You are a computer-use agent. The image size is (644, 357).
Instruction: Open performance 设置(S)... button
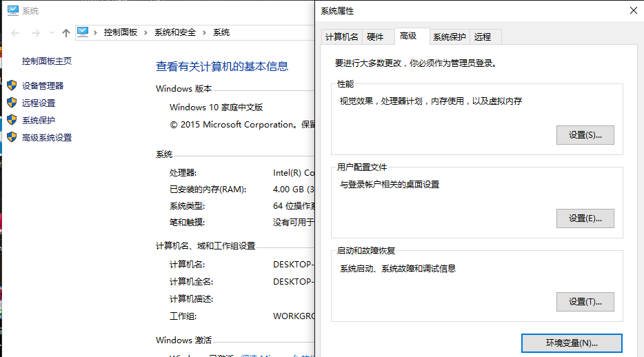(585, 135)
